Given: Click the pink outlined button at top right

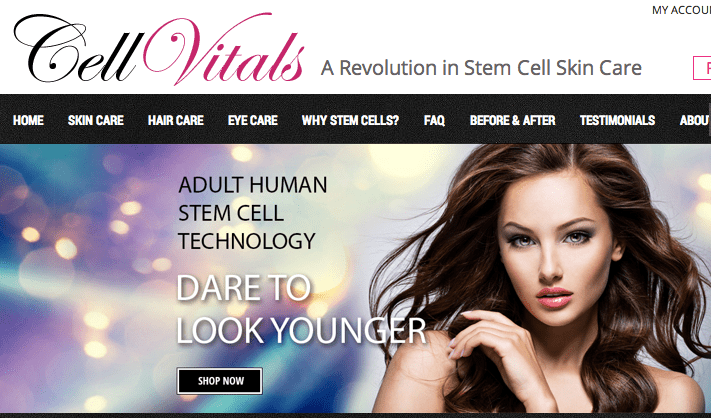Looking at the screenshot, I should point(702,68).
